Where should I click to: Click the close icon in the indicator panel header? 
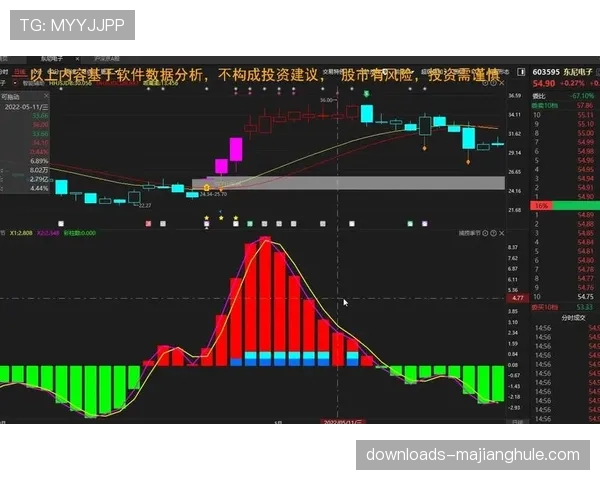(x=501, y=232)
